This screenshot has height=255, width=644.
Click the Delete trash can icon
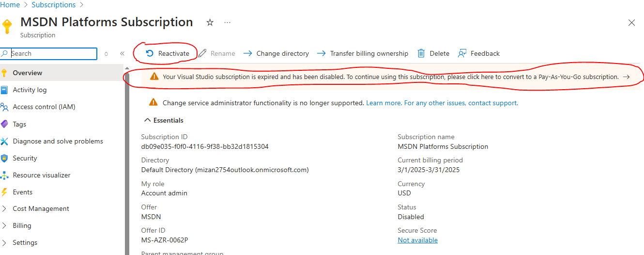pyautogui.click(x=421, y=53)
